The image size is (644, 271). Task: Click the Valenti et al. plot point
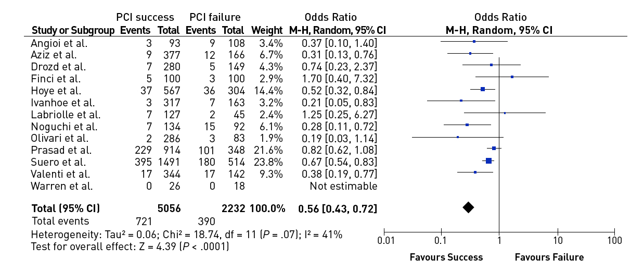(475, 172)
